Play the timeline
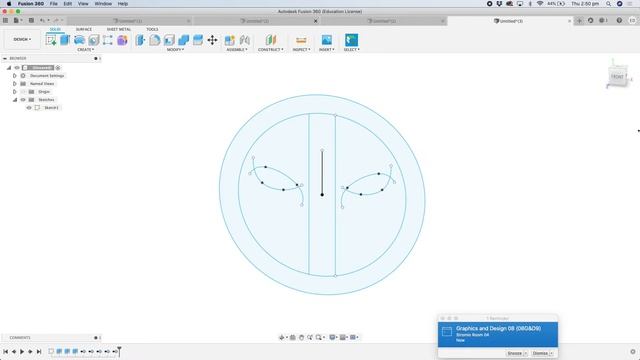Image resolution: width=640 pixels, height=360 pixels. point(22,351)
